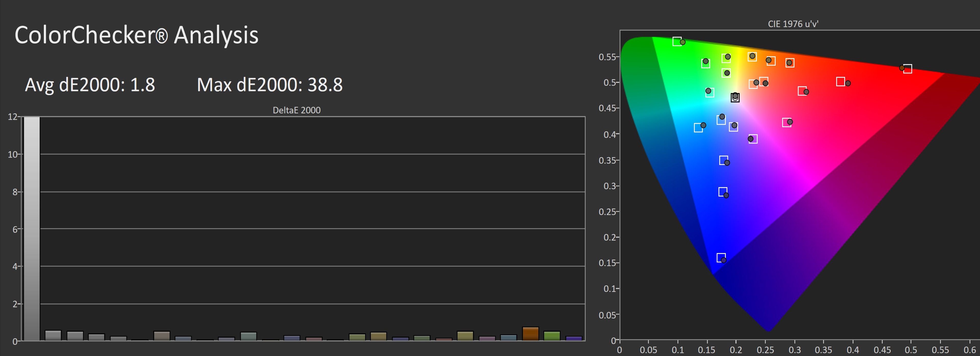Click the blue target square at 0.3 v'

point(723,191)
